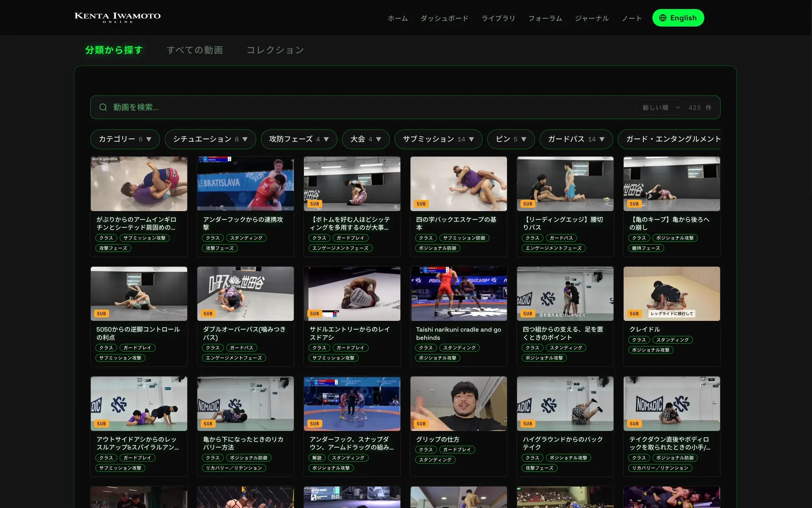The width and height of the screenshot is (812, 508).
Task: Open the ガードパス filter dropdown
Action: (x=576, y=139)
